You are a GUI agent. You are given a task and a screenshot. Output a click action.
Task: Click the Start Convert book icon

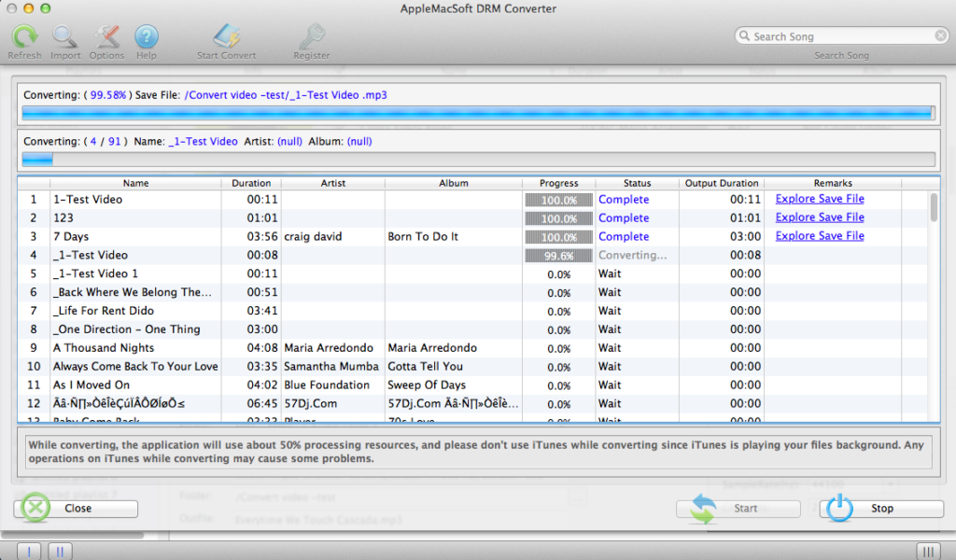(225, 35)
